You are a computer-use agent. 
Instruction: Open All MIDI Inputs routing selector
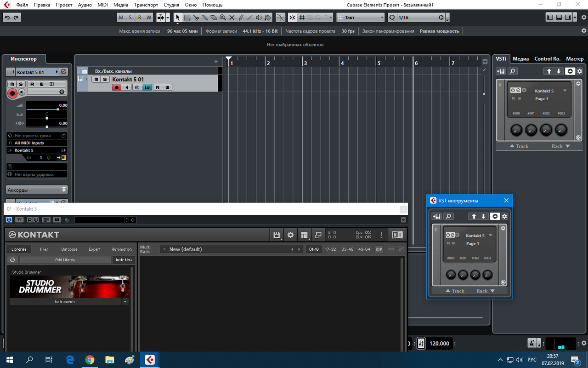37,143
